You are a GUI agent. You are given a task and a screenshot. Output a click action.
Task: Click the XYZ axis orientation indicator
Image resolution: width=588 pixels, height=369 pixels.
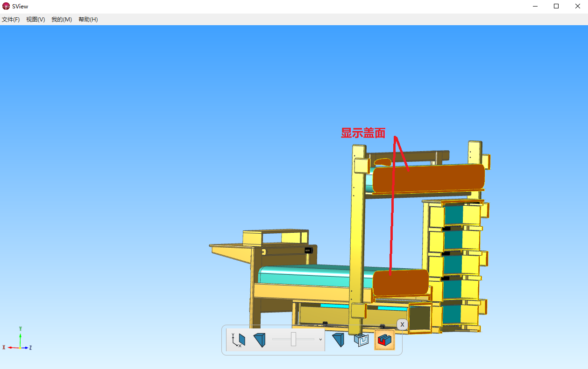[17, 340]
